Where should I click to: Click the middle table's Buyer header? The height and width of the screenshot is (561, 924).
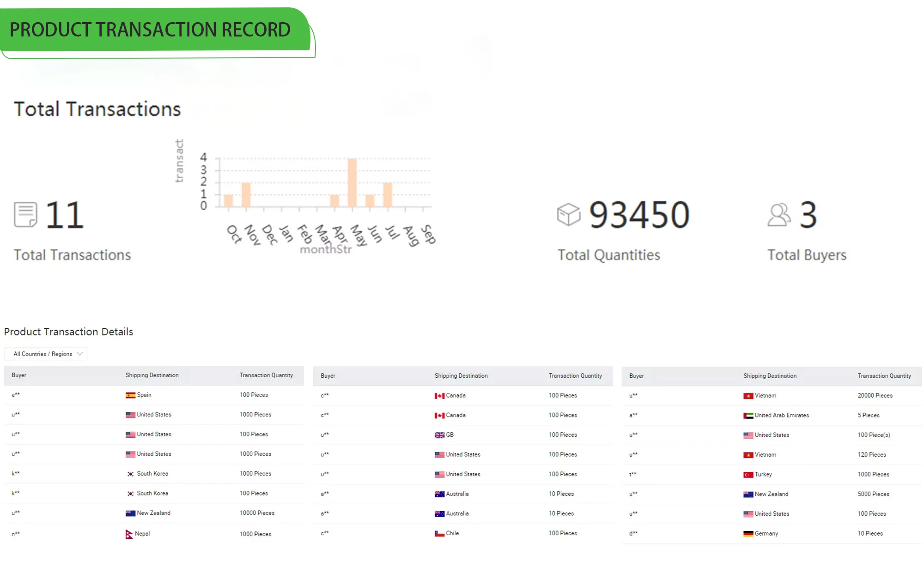[x=328, y=376]
